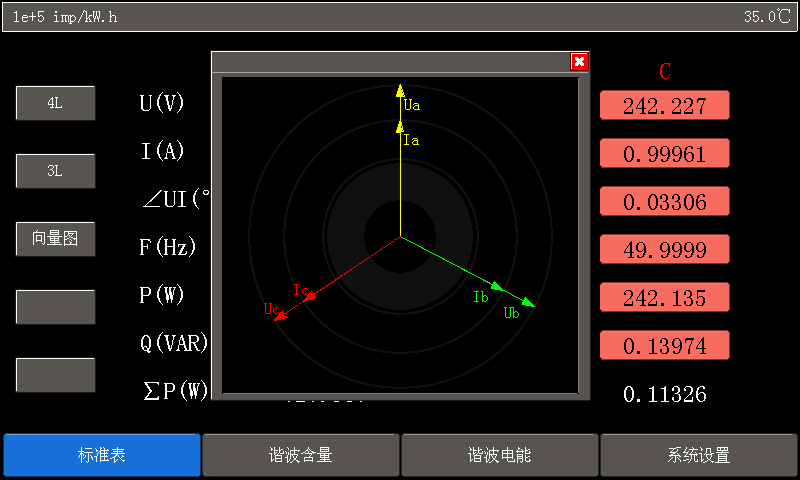Select the red Uc vector label
Viewport: 800px width, 480px height.
click(271, 308)
